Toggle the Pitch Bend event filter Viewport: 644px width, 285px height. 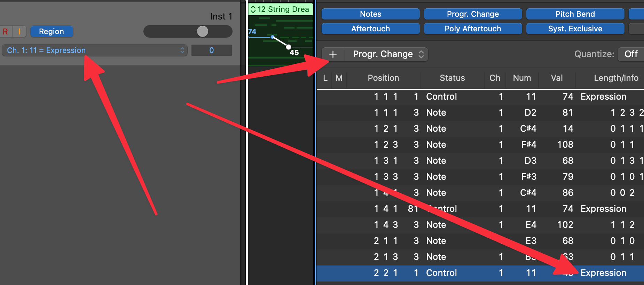[x=575, y=14]
